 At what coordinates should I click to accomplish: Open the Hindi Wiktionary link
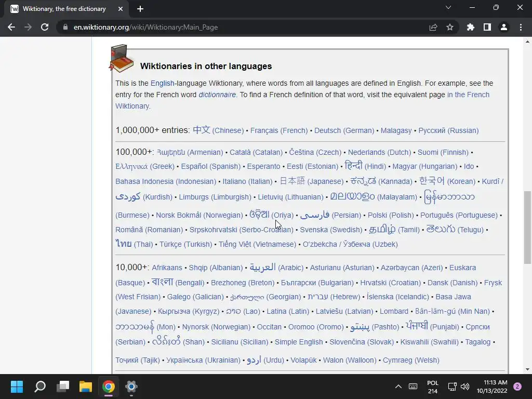(x=365, y=166)
